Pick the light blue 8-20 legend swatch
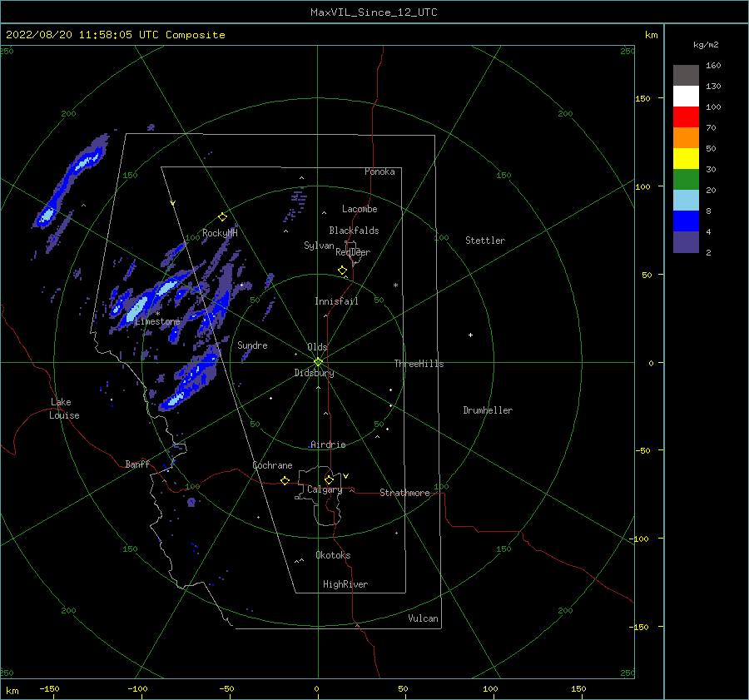This screenshot has width=749, height=700. tap(686, 201)
